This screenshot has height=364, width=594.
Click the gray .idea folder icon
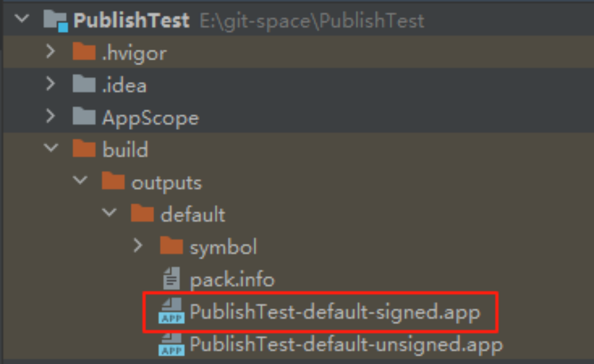(x=84, y=85)
